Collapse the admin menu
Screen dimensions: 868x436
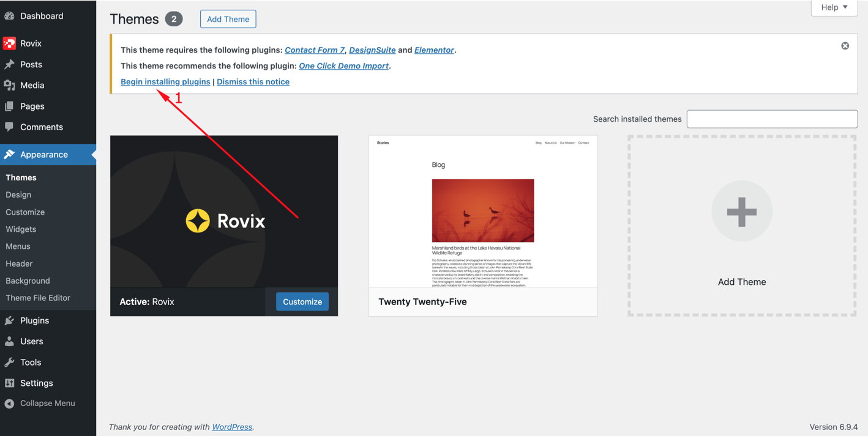coord(48,404)
